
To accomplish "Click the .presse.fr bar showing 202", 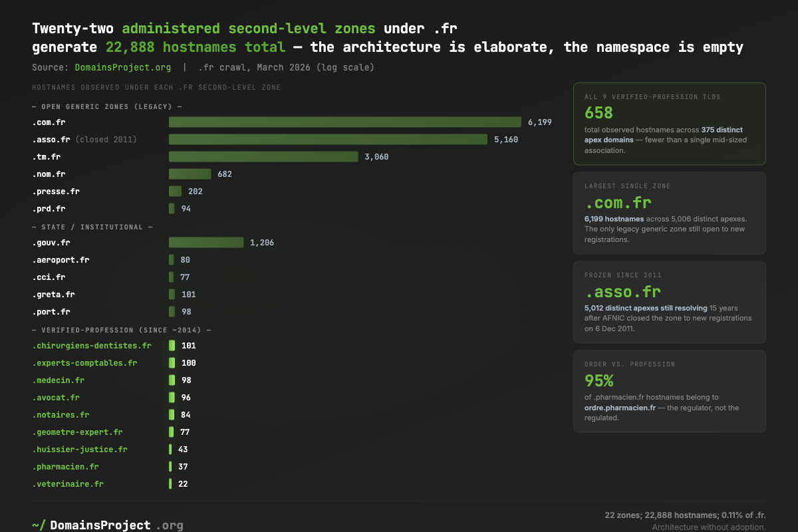I will pyautogui.click(x=175, y=192).
